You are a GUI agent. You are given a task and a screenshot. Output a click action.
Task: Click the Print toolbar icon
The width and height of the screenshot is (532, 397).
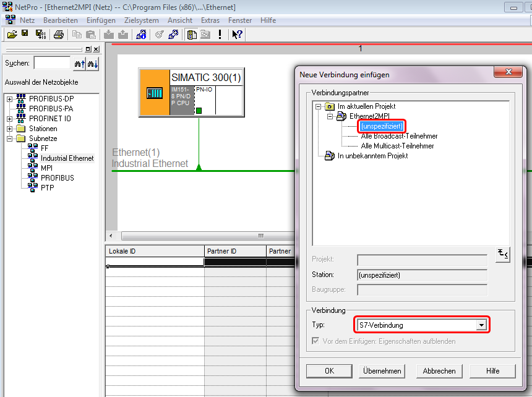tap(59, 35)
